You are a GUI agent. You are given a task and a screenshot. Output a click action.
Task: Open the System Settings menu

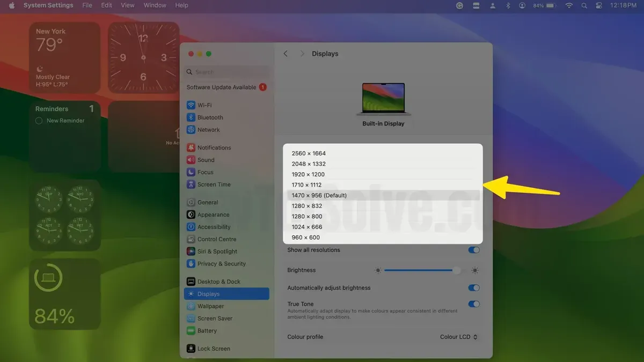point(48,5)
